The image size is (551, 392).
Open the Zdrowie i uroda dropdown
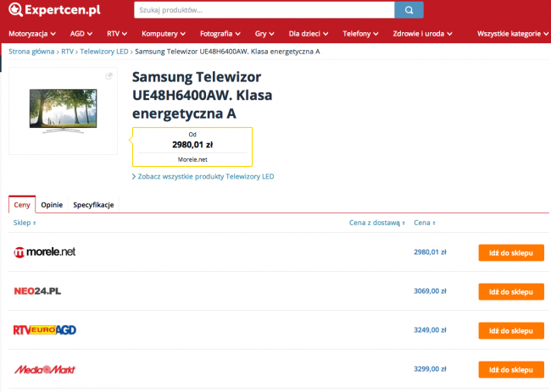click(x=422, y=34)
